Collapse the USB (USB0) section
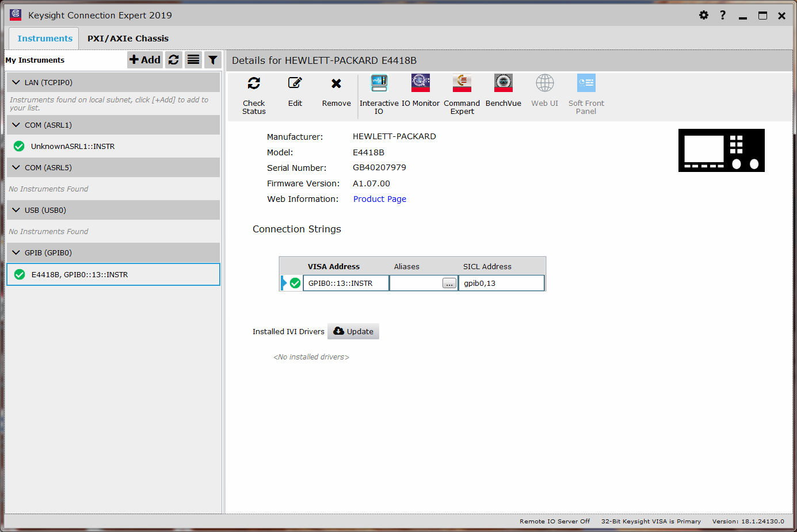This screenshot has height=532, width=797. [x=16, y=210]
